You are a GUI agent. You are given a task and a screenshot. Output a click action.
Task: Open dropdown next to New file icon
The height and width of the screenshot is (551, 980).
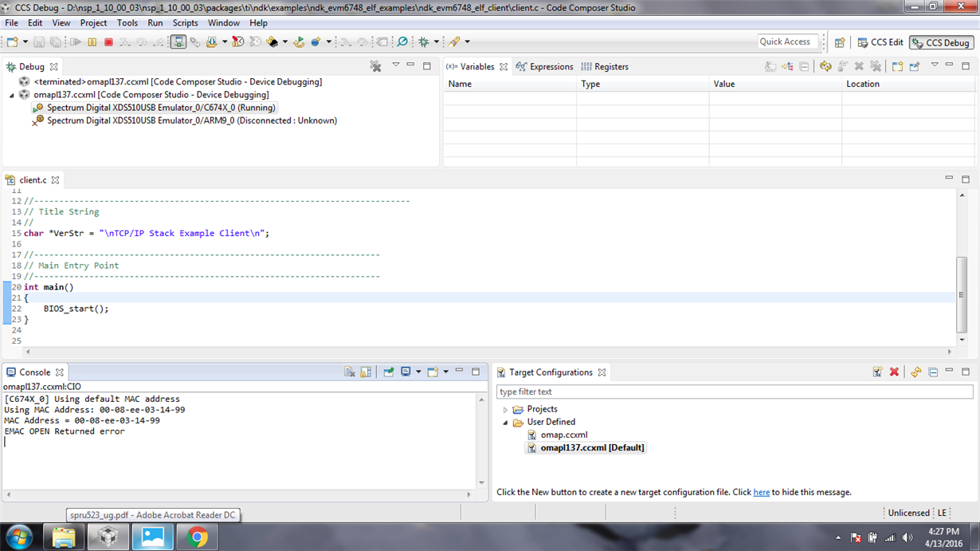click(x=25, y=41)
